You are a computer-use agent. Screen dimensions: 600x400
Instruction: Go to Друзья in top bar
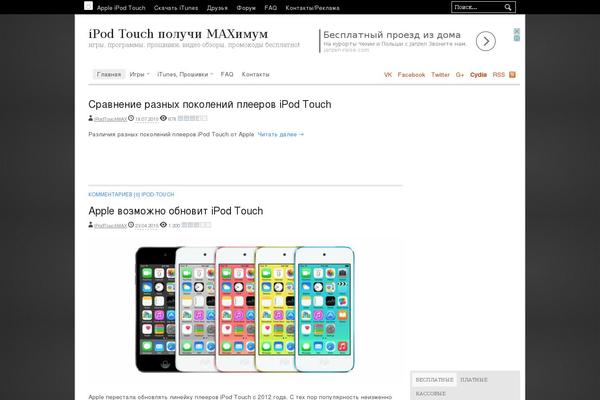click(x=217, y=8)
